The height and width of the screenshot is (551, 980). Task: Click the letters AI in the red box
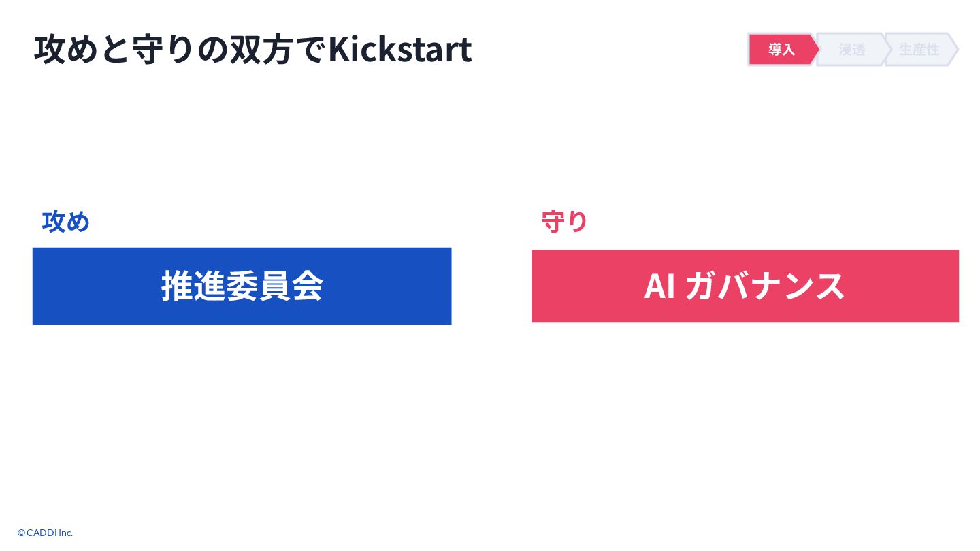click(x=659, y=286)
